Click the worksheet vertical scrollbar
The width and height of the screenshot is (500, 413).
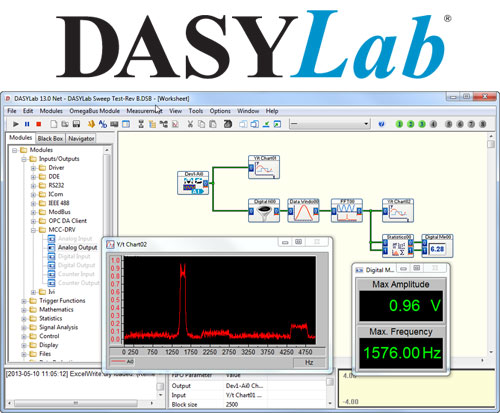[491, 243]
